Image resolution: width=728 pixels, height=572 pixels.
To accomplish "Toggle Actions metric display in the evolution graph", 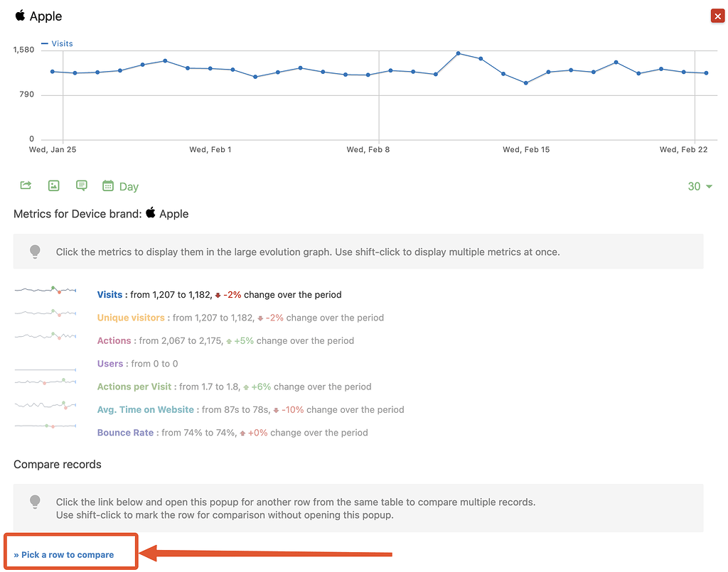I will click(114, 340).
